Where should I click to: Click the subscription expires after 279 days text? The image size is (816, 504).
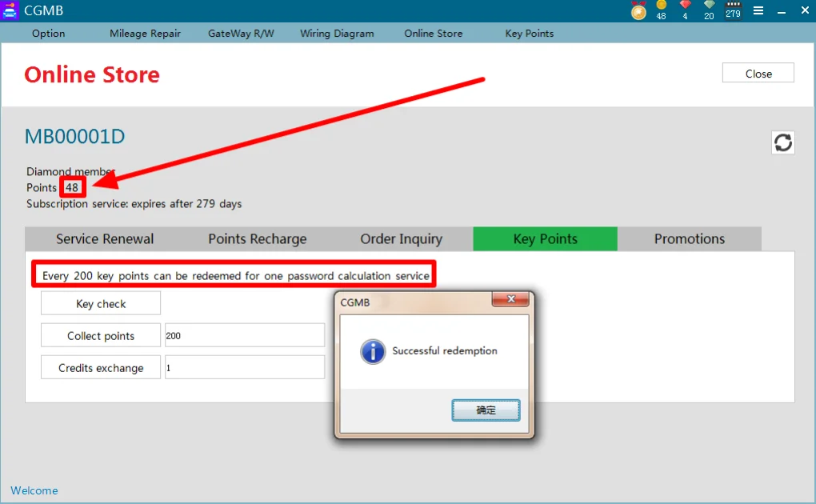(134, 204)
